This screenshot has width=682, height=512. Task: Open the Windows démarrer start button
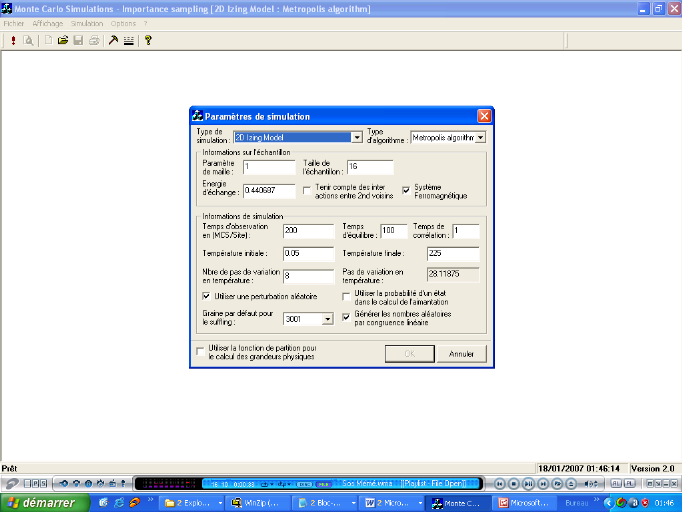click(x=38, y=502)
